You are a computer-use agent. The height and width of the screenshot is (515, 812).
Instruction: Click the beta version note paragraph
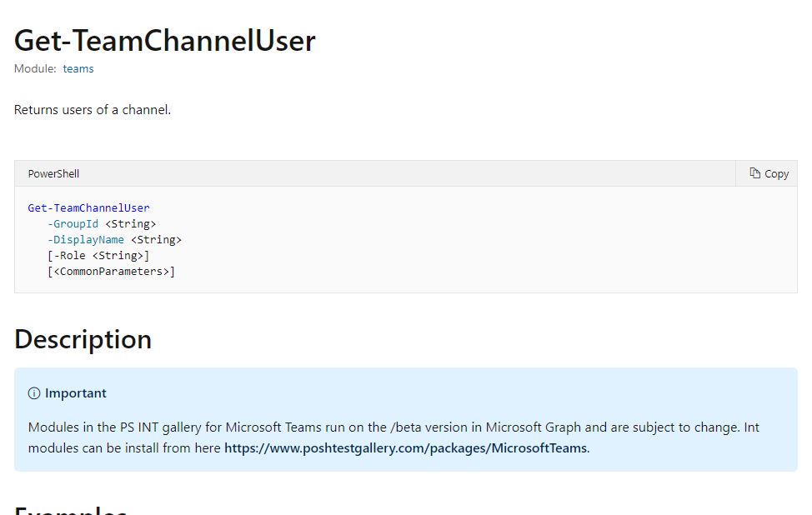pyautogui.click(x=393, y=437)
